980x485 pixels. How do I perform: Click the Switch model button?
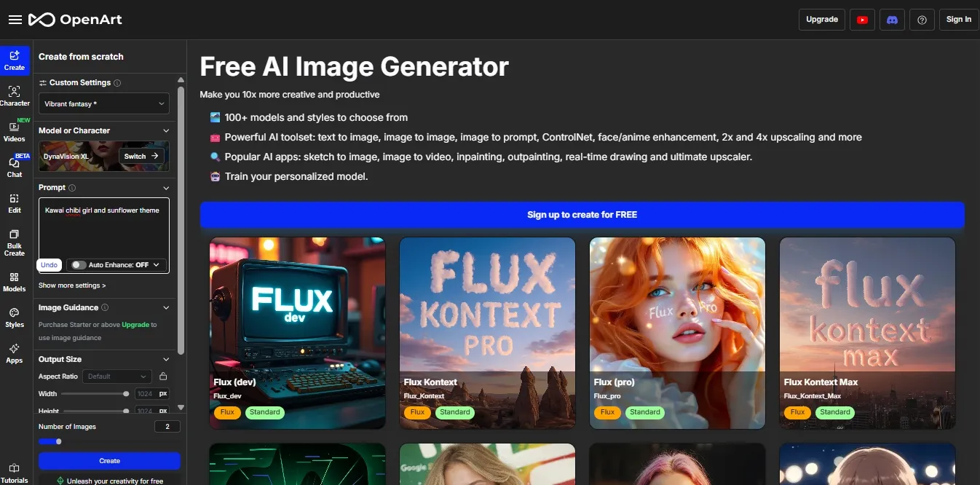pyautogui.click(x=141, y=156)
